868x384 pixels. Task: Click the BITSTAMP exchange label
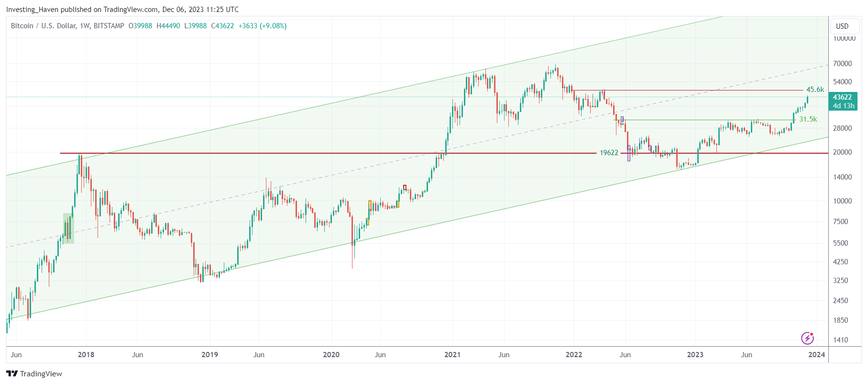pos(109,26)
